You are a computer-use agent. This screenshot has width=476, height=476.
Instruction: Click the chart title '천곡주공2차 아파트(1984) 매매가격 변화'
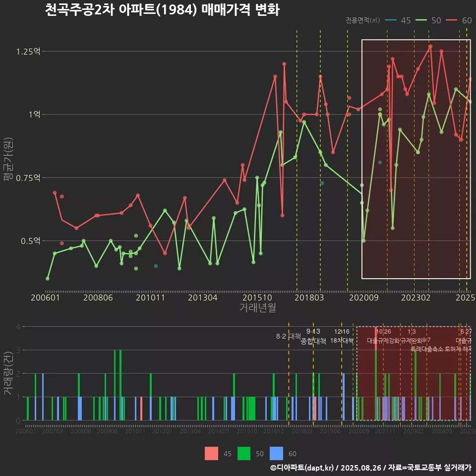(162, 9)
